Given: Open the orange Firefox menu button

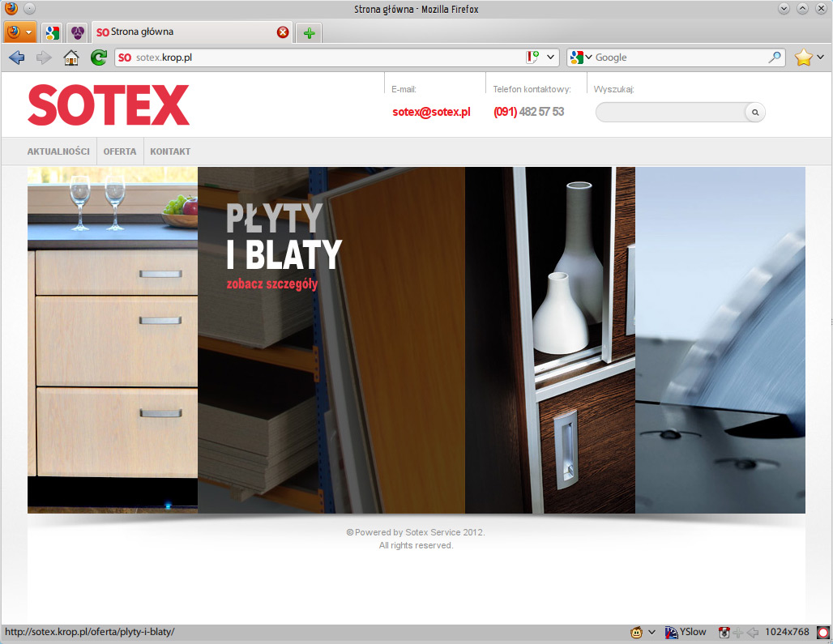Looking at the screenshot, I should pos(20,32).
